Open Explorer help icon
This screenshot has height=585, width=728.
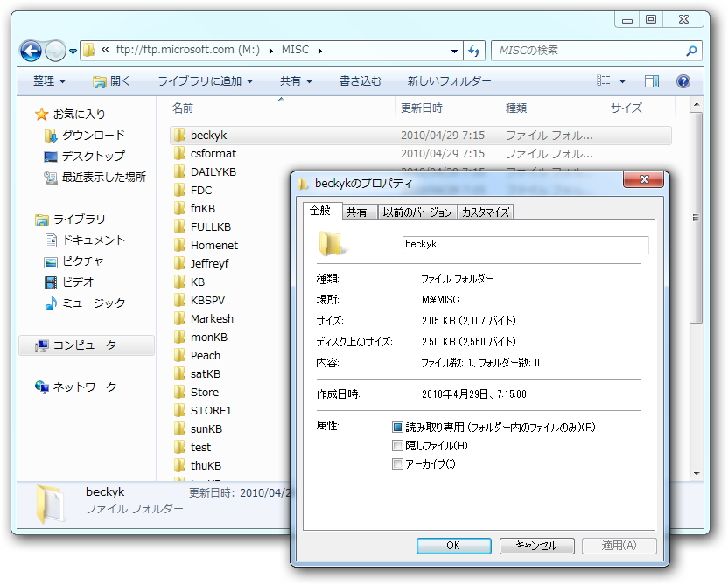683,81
